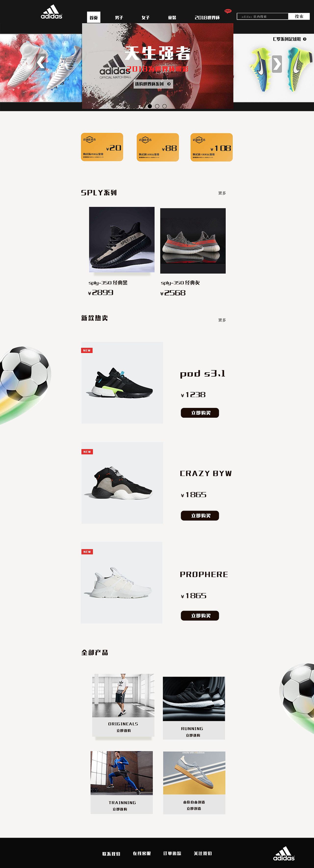Select the first carousel indicator dot
This screenshot has width=314, height=868.
point(150,106)
